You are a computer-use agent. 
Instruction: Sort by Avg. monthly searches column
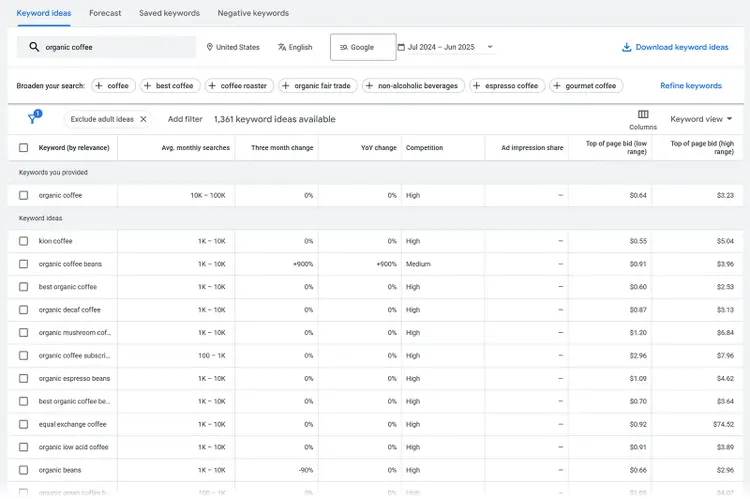196,148
